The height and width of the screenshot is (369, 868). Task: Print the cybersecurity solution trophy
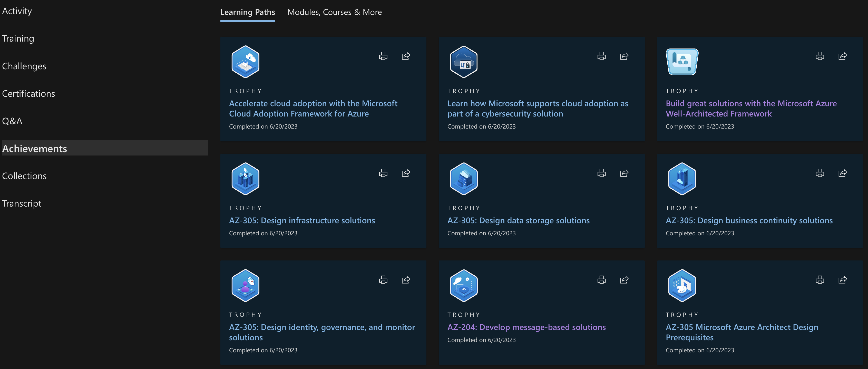(601, 56)
